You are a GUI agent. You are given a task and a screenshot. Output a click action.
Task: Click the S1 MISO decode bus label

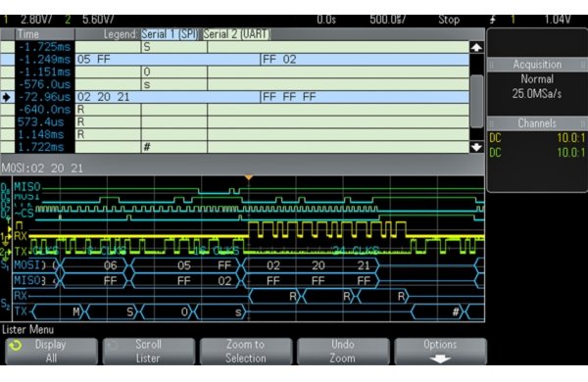[26, 280]
